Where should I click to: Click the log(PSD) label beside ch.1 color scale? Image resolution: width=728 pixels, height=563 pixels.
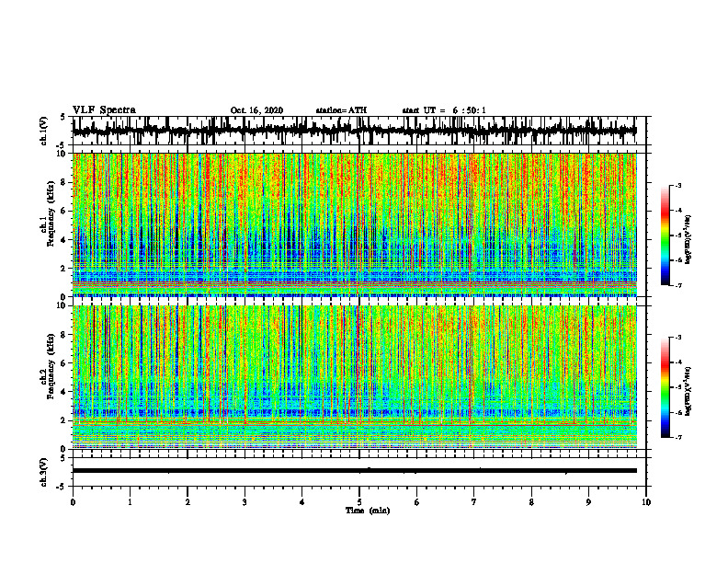pyautogui.click(x=688, y=240)
